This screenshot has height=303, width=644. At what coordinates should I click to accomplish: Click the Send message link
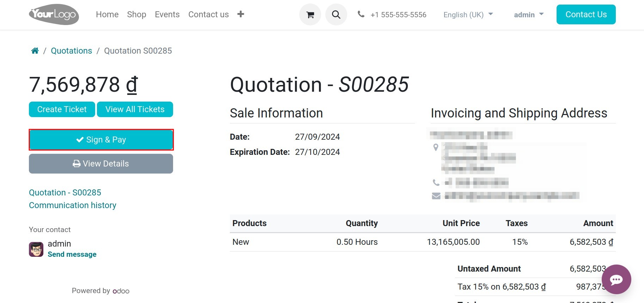pyautogui.click(x=72, y=254)
